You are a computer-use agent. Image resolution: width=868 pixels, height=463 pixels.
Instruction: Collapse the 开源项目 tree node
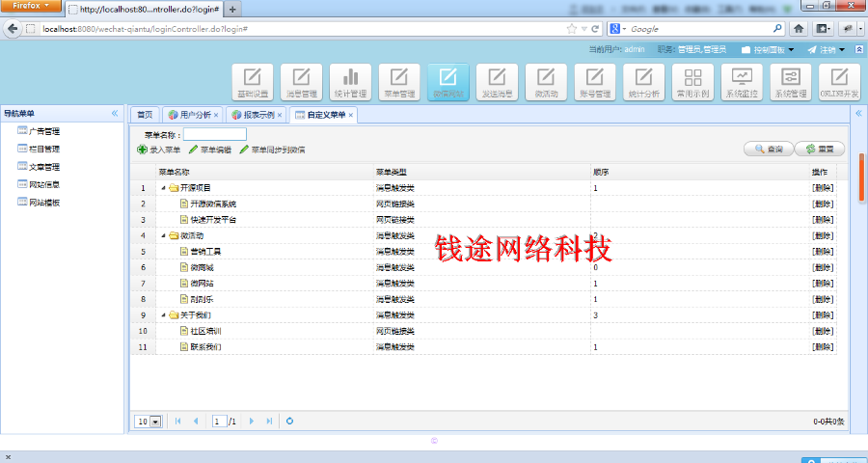pyautogui.click(x=163, y=188)
